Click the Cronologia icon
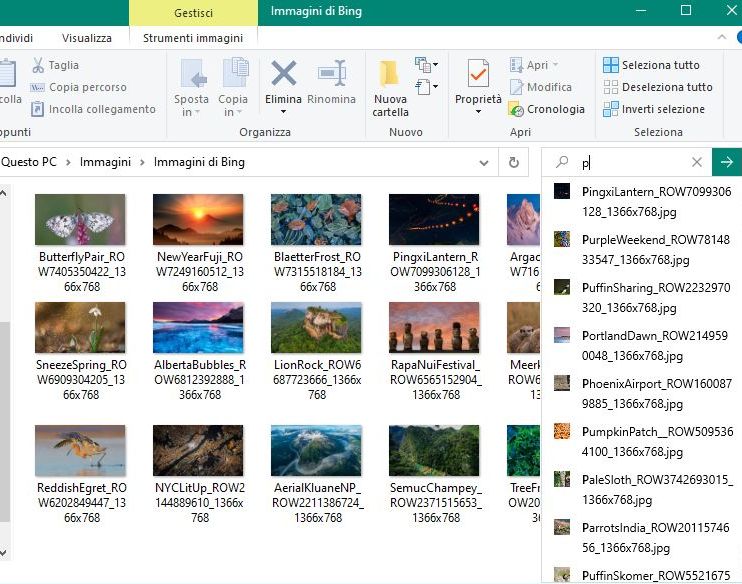This screenshot has height=584, width=742. click(x=516, y=109)
